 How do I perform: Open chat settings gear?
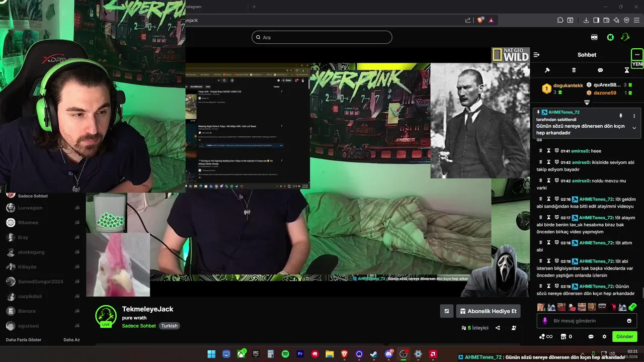[x=604, y=336]
